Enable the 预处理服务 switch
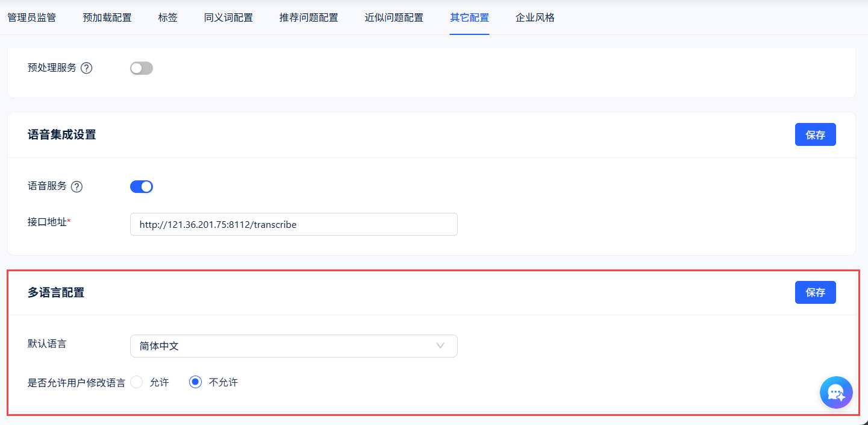 click(142, 68)
